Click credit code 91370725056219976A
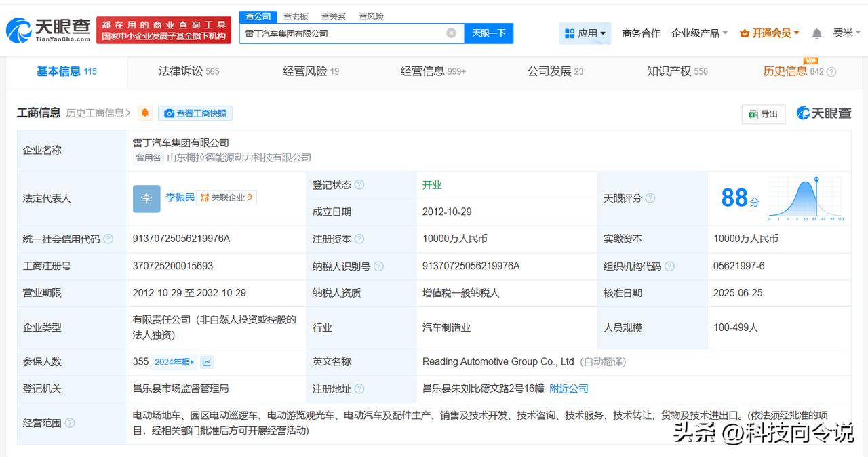Screen dimensions: 868x457 click(181, 239)
